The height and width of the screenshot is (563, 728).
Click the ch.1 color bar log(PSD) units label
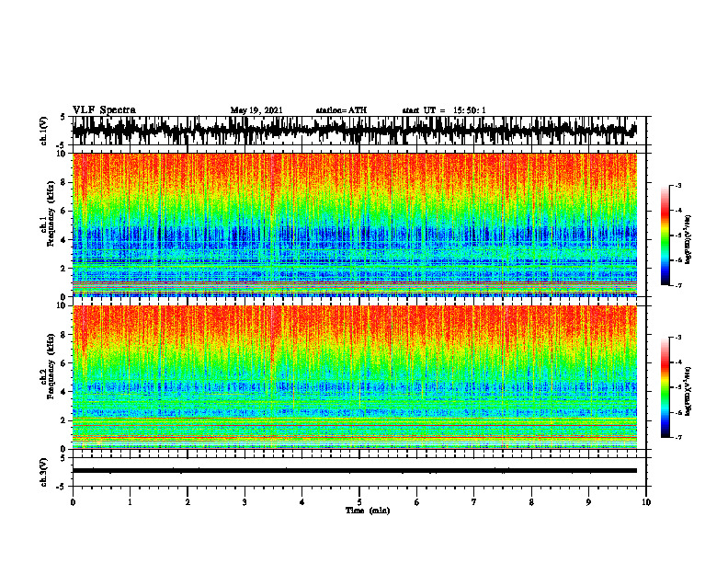pos(688,240)
